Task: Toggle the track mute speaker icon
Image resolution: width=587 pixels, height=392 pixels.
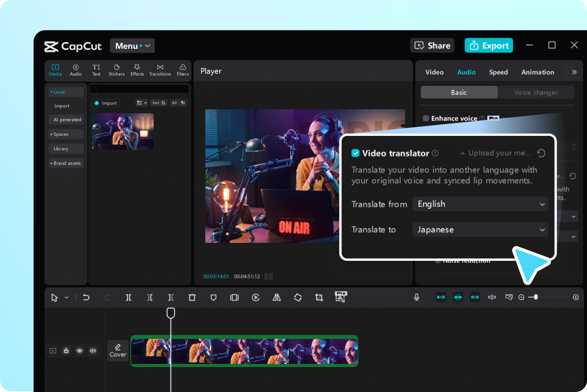Action: click(93, 351)
